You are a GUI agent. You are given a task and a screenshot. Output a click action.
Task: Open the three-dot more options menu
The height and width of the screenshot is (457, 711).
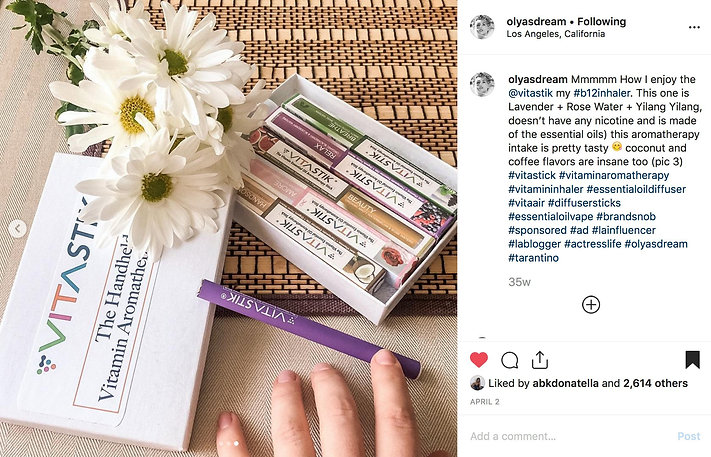click(x=694, y=27)
